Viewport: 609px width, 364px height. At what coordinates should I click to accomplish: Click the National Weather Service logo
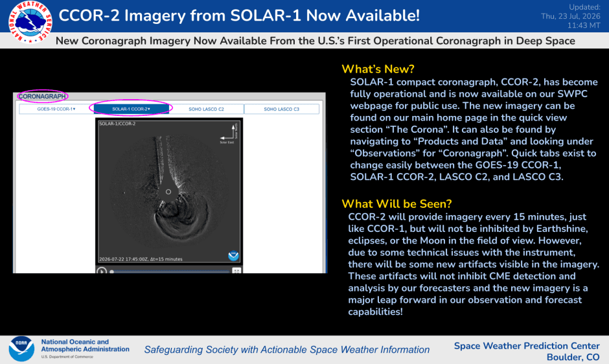click(30, 22)
